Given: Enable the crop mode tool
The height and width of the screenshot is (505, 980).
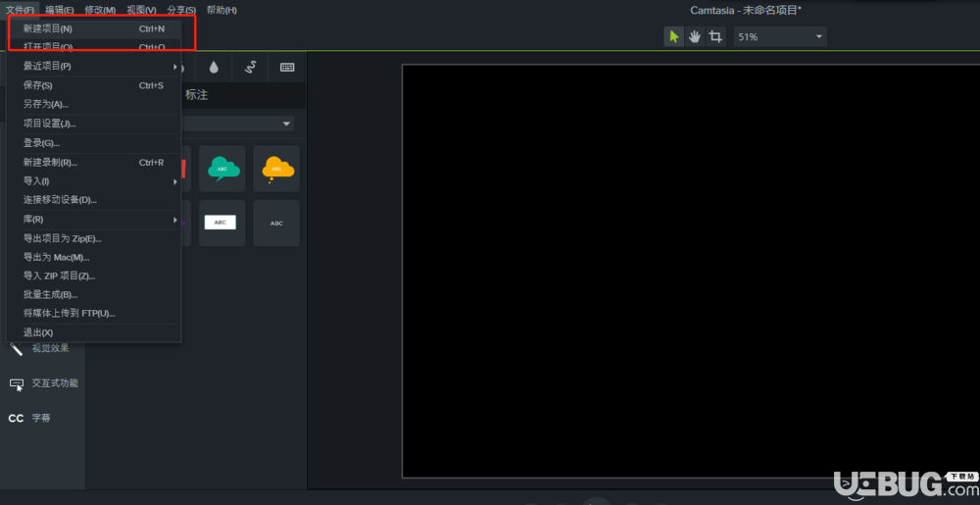Looking at the screenshot, I should 715,37.
